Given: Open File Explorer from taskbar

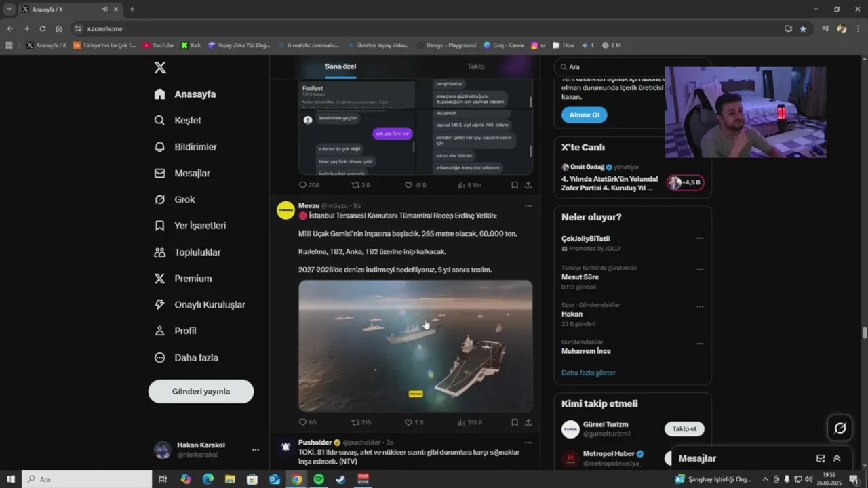Looking at the screenshot, I should coord(229,479).
